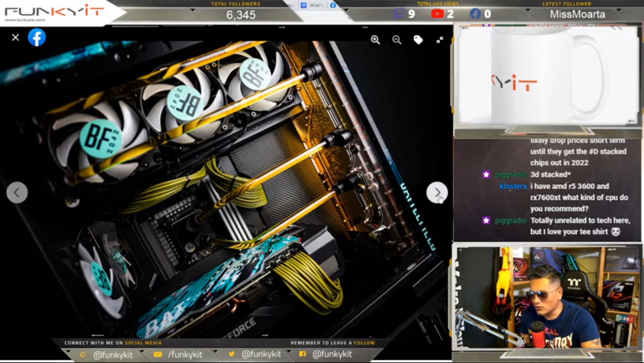
Task: Click the 'you recommend?' message line
Action: [x=559, y=209]
